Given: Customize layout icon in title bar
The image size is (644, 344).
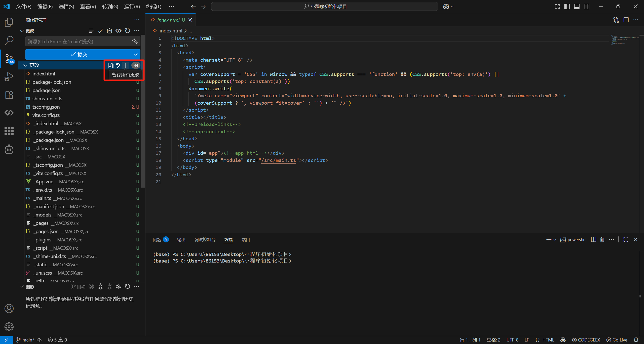Looking at the screenshot, I should click(x=557, y=7).
